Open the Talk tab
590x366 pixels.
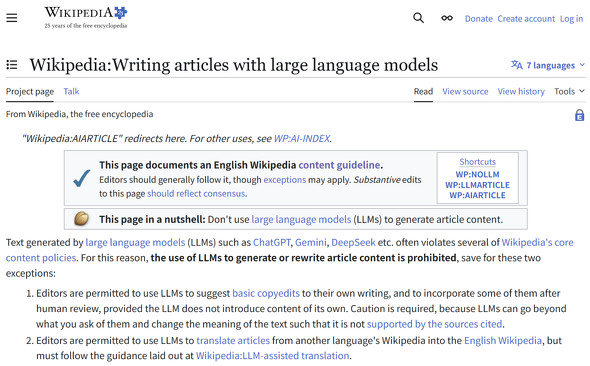point(71,91)
